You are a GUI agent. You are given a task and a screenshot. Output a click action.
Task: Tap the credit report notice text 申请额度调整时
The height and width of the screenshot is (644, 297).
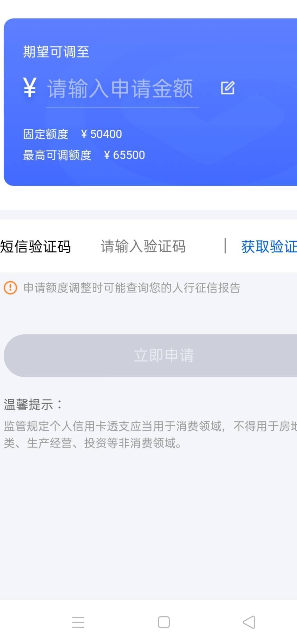pyautogui.click(x=132, y=288)
